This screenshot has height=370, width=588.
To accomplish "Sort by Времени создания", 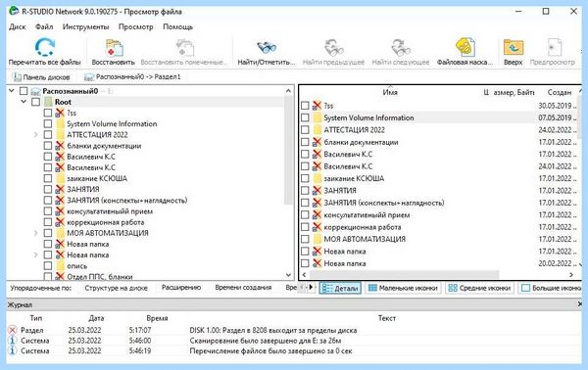I will (243, 288).
